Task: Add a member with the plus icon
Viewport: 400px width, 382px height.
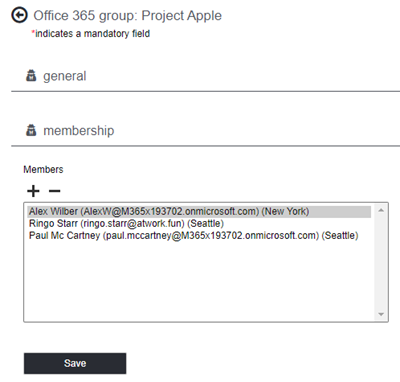Action: click(33, 191)
